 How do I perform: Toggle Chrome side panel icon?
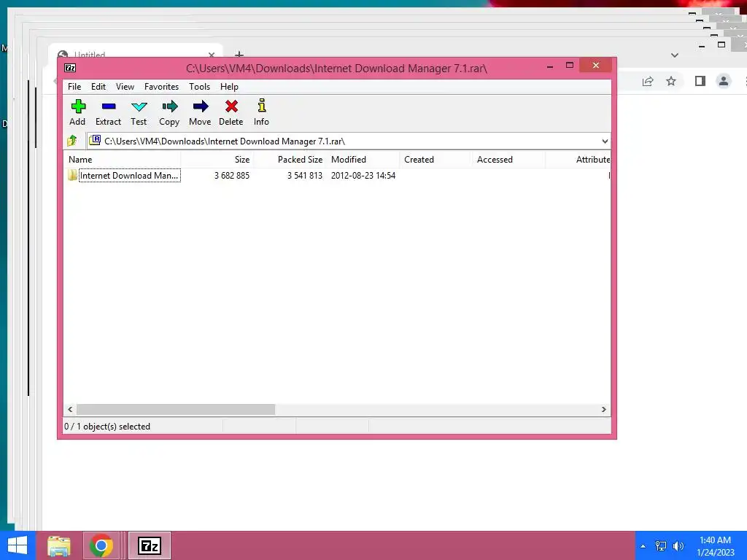(700, 82)
